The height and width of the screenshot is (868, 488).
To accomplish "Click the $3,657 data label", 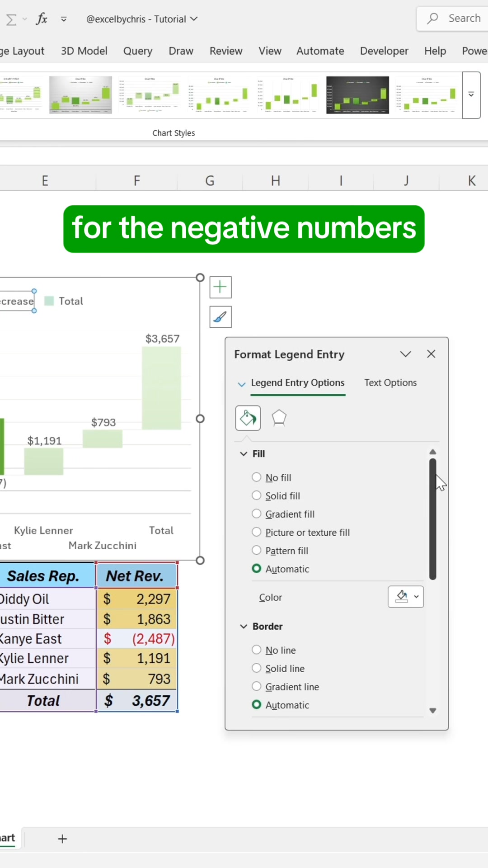I will 162,339.
